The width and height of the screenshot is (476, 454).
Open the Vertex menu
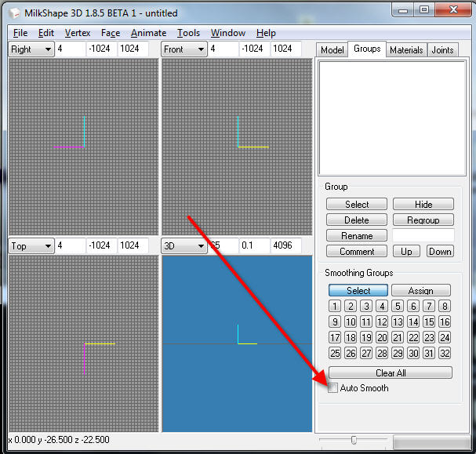point(78,33)
